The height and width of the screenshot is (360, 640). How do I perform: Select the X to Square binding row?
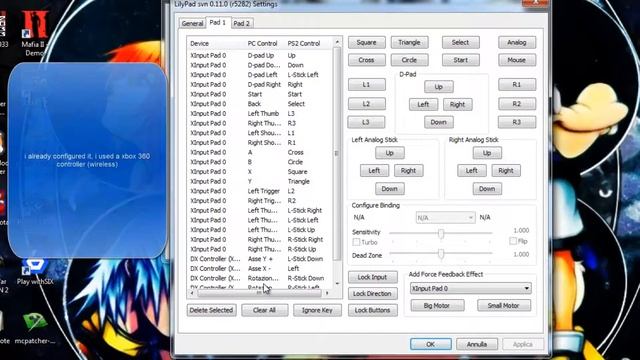[260, 172]
